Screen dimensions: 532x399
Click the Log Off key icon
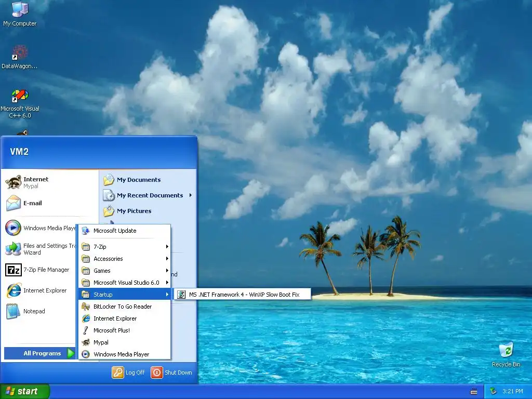[x=118, y=372]
